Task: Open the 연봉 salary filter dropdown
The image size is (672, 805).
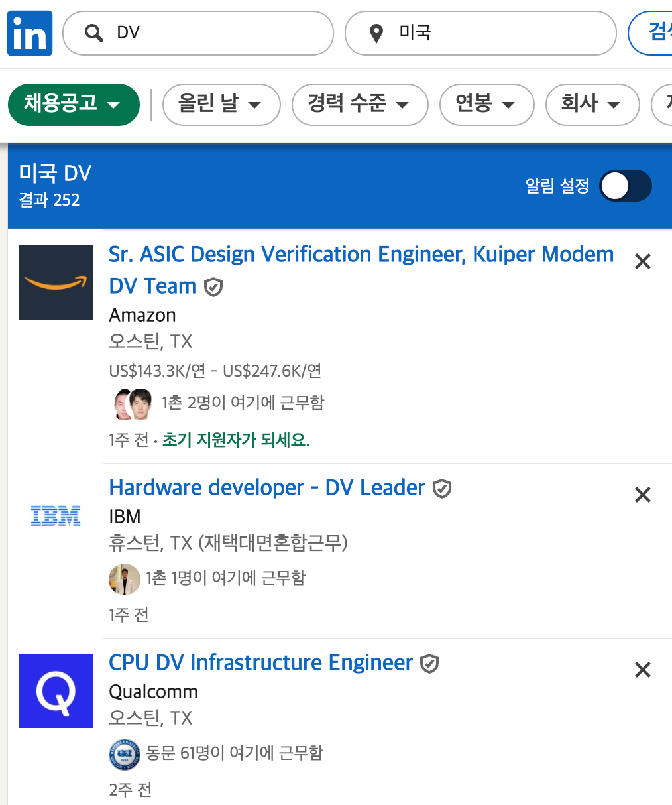Action: pyautogui.click(x=487, y=105)
